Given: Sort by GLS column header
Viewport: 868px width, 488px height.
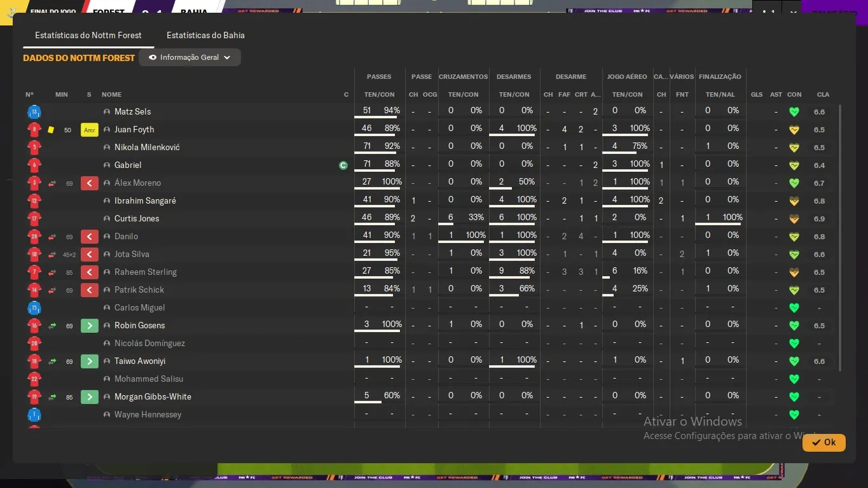Looking at the screenshot, I should coord(757,95).
